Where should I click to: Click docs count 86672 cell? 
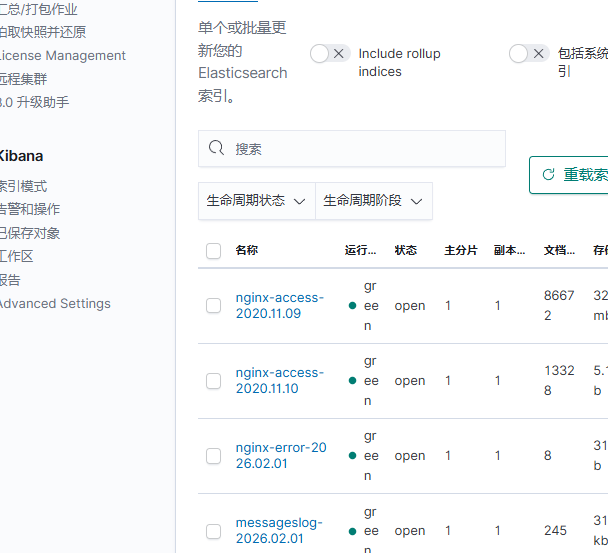(x=559, y=306)
